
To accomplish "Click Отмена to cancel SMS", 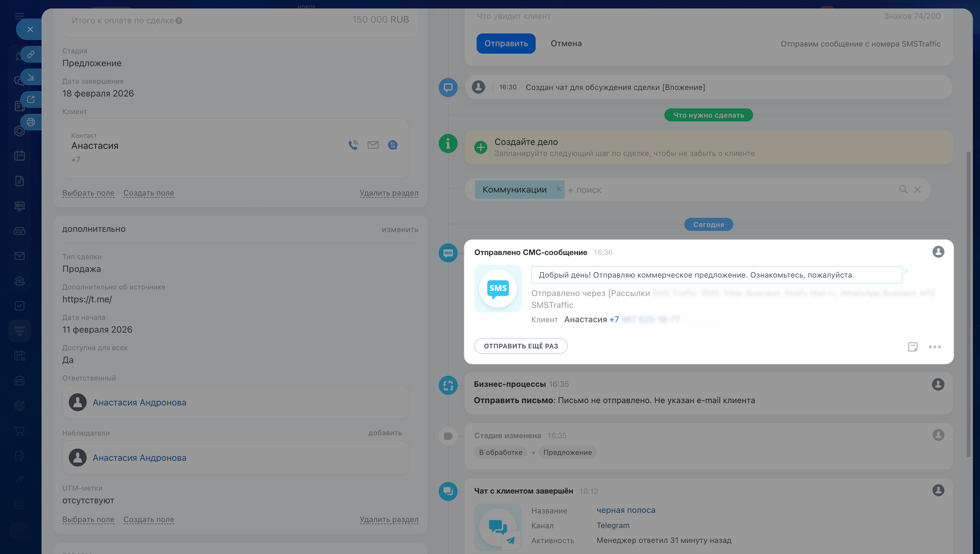I will (566, 43).
